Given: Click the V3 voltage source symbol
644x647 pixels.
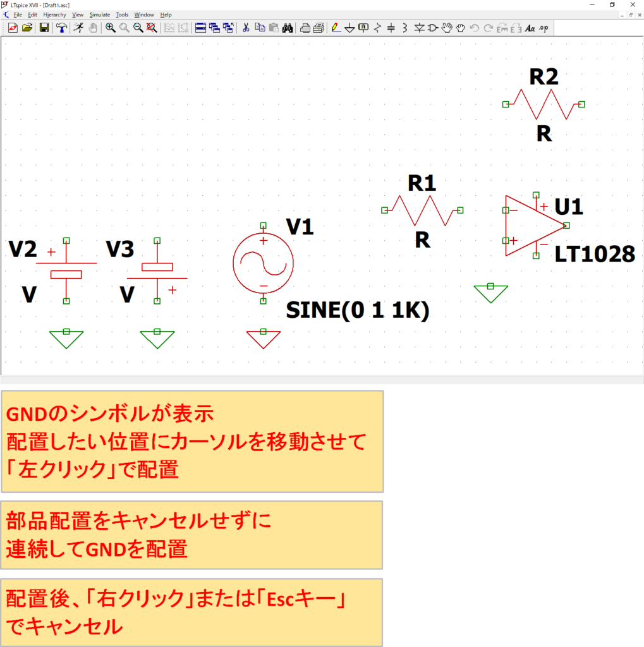Looking at the screenshot, I should 157,270.
